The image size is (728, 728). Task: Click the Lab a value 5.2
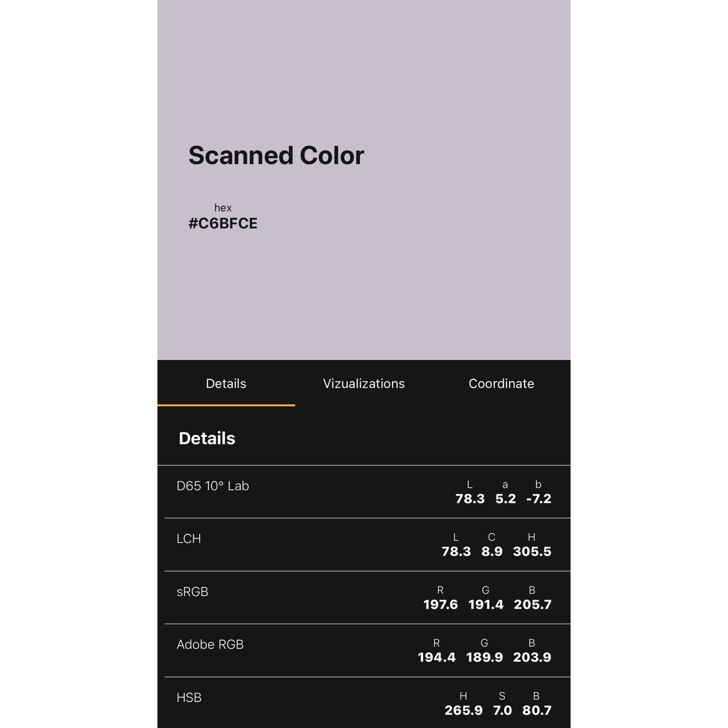(506, 499)
